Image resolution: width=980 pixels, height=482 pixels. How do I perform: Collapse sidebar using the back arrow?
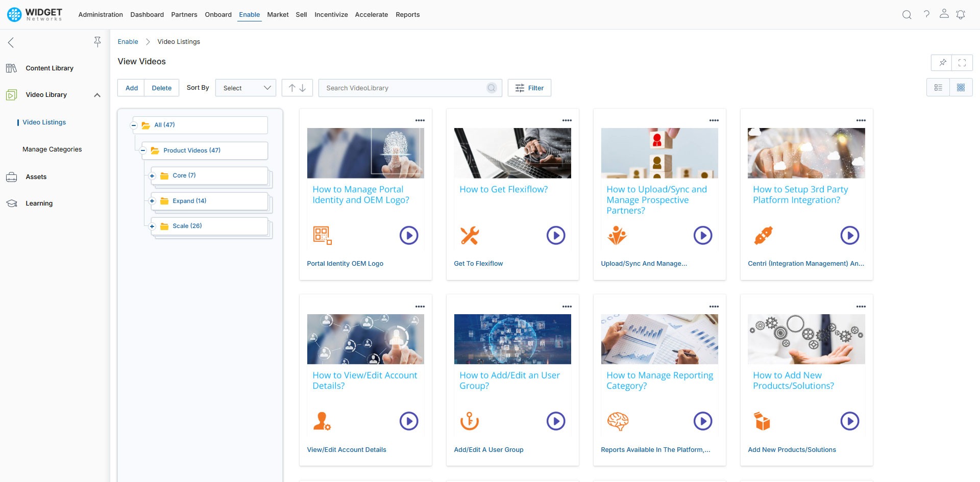[11, 42]
